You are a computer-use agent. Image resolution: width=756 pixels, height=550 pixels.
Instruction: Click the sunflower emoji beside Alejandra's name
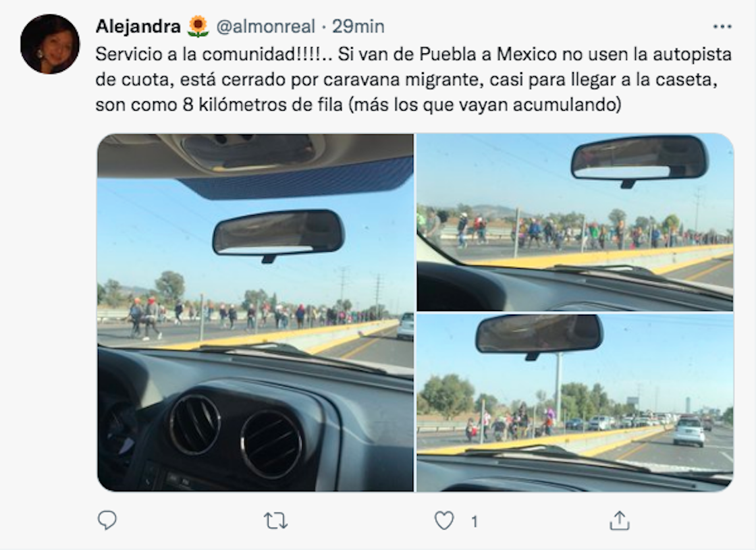click(198, 26)
